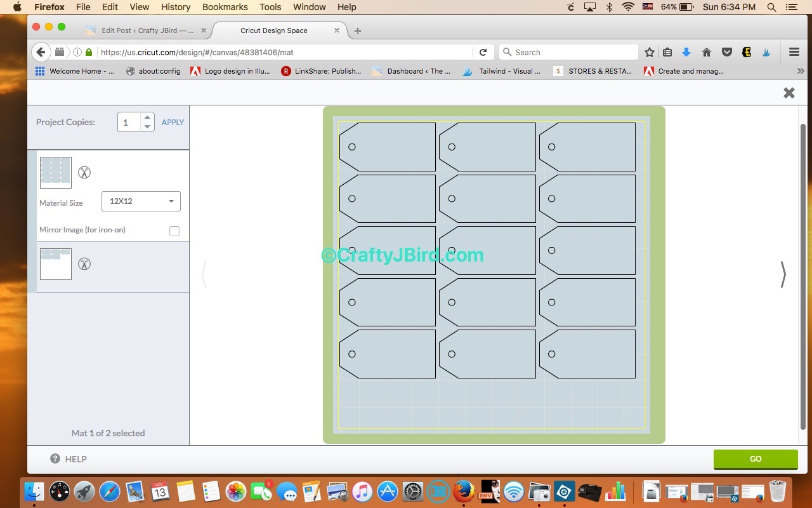Click the downloads arrow icon
The height and width of the screenshot is (508, 812).
686,52
